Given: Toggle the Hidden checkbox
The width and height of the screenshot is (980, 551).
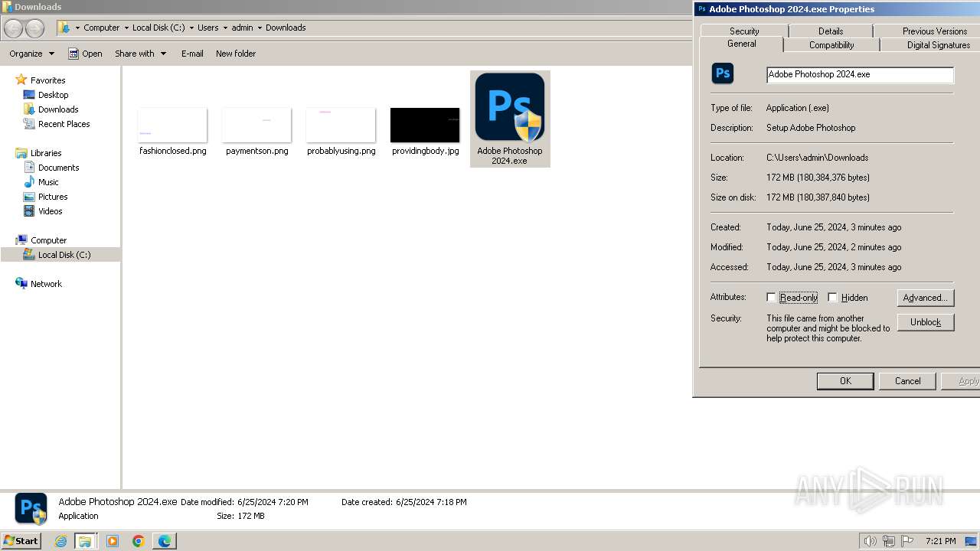Looking at the screenshot, I should pos(832,298).
